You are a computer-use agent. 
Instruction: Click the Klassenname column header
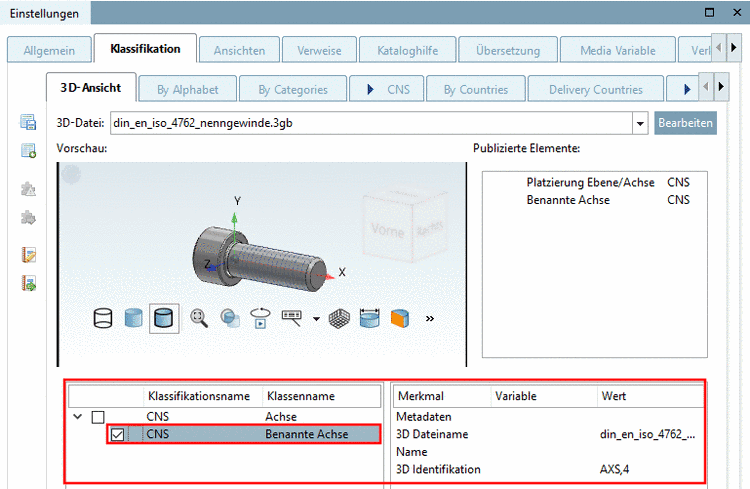pyautogui.click(x=321, y=396)
